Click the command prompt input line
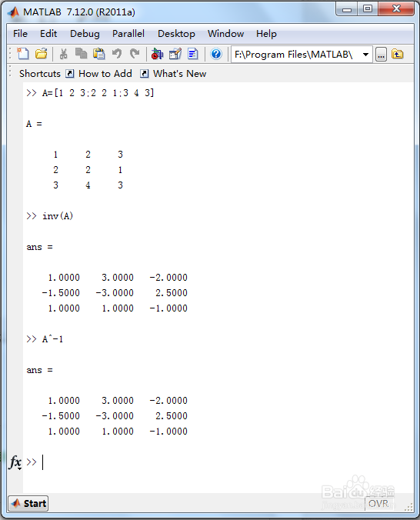420x520 pixels. tap(219, 462)
